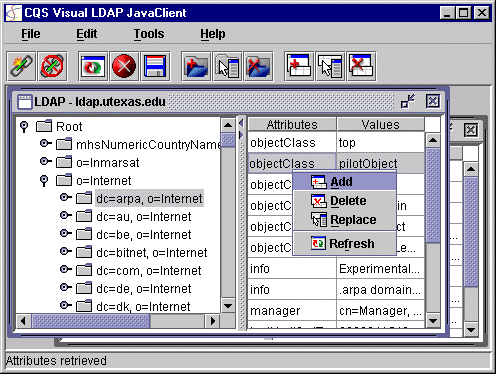
Task: Click the tree pane horizontal scrollbar right arrow
Action: (x=212, y=321)
